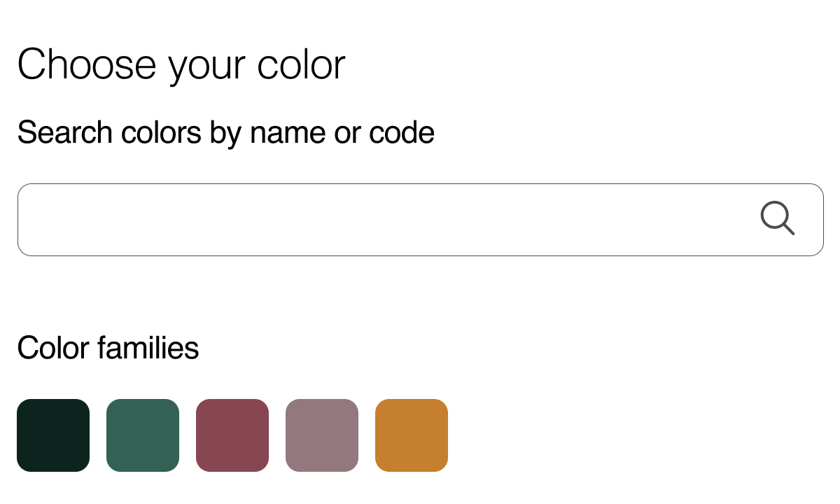Open the second color family swatch in teal

pos(143,435)
